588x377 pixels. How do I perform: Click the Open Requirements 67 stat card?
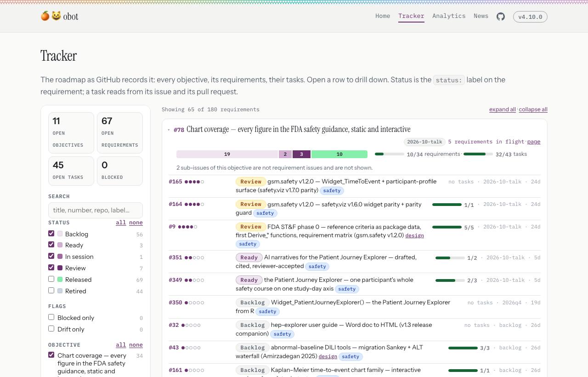120,133
